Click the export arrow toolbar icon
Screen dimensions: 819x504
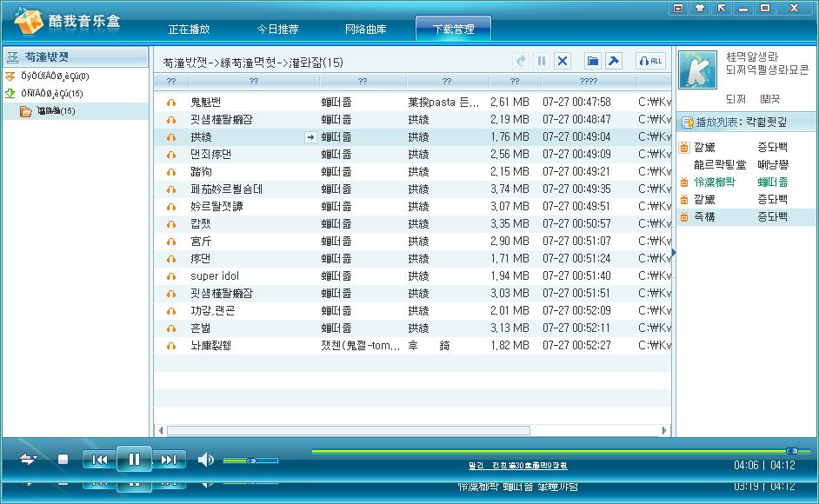614,61
